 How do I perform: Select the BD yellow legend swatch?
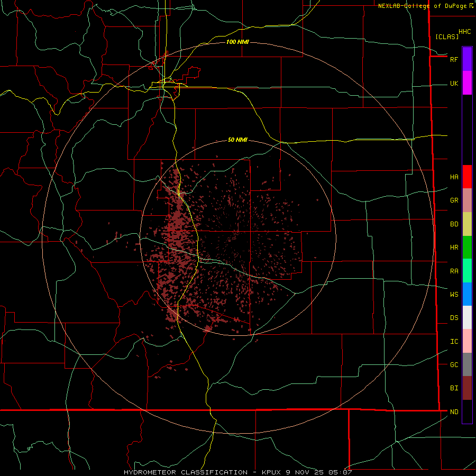pos(467,224)
